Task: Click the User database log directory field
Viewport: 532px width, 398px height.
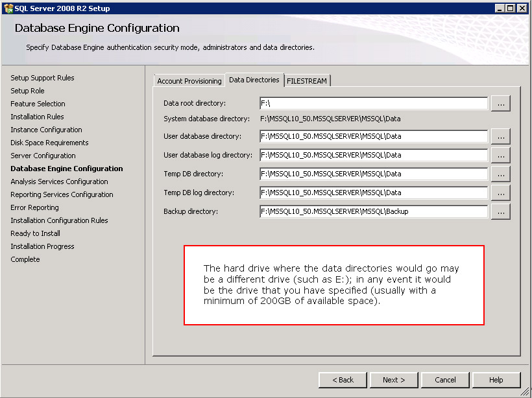Action: (x=374, y=155)
